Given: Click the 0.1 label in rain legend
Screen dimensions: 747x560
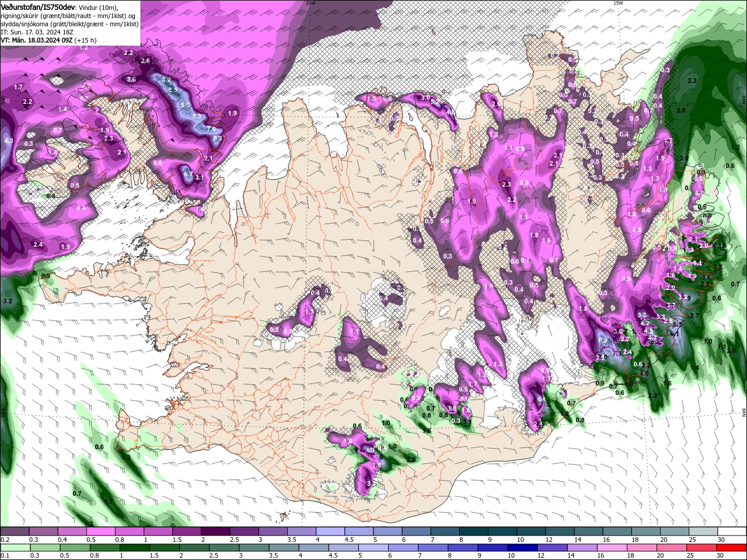Looking at the screenshot, I should (x=5, y=555).
